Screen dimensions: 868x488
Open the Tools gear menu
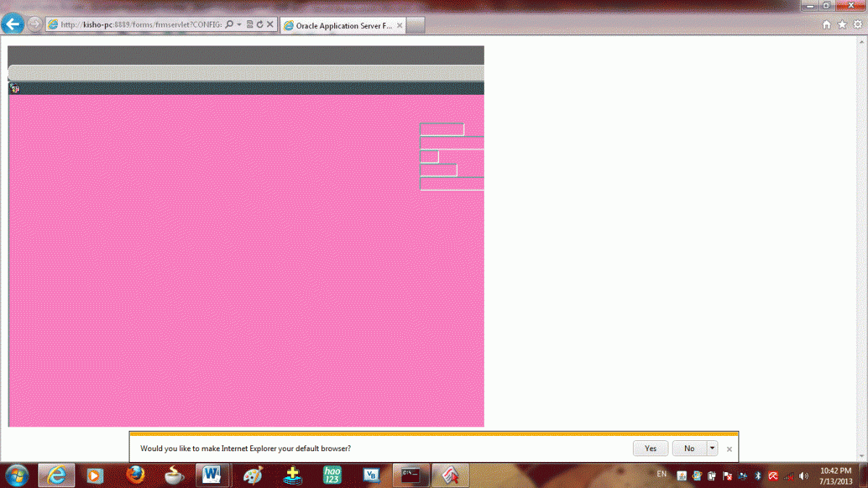857,25
